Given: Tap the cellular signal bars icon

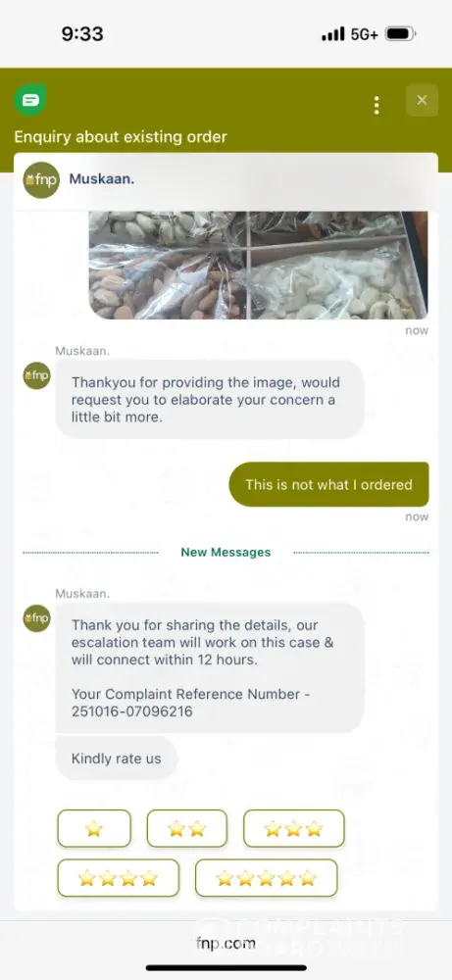Looking at the screenshot, I should [333, 33].
